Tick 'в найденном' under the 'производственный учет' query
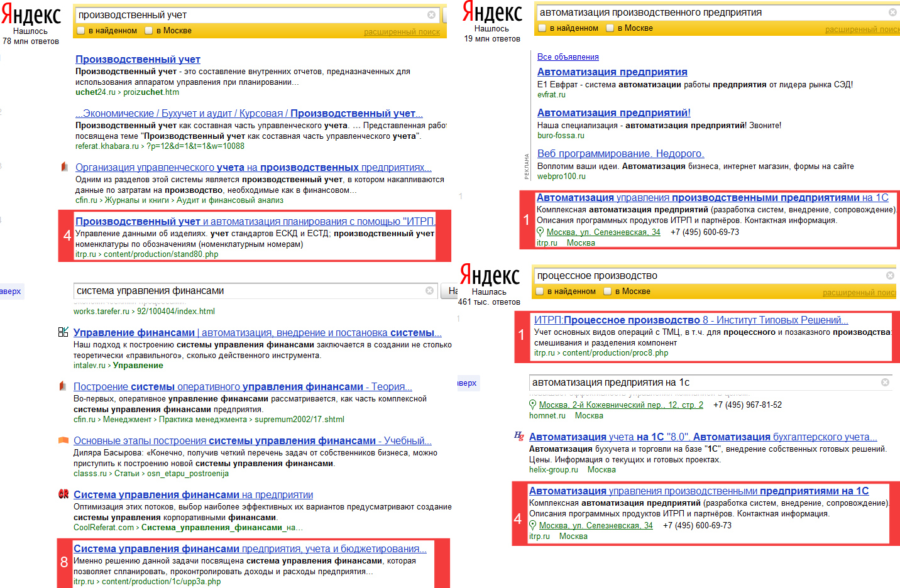The height and width of the screenshot is (588, 900). click(x=80, y=30)
